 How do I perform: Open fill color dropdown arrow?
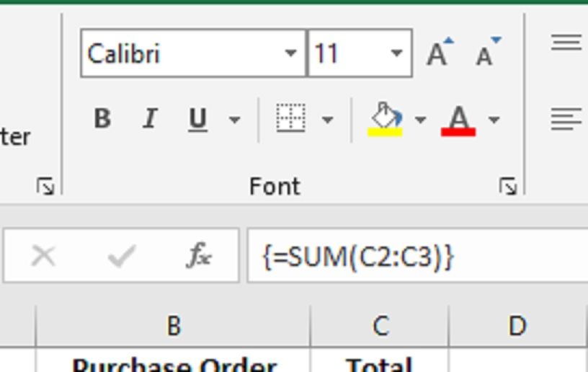pyautogui.click(x=420, y=120)
